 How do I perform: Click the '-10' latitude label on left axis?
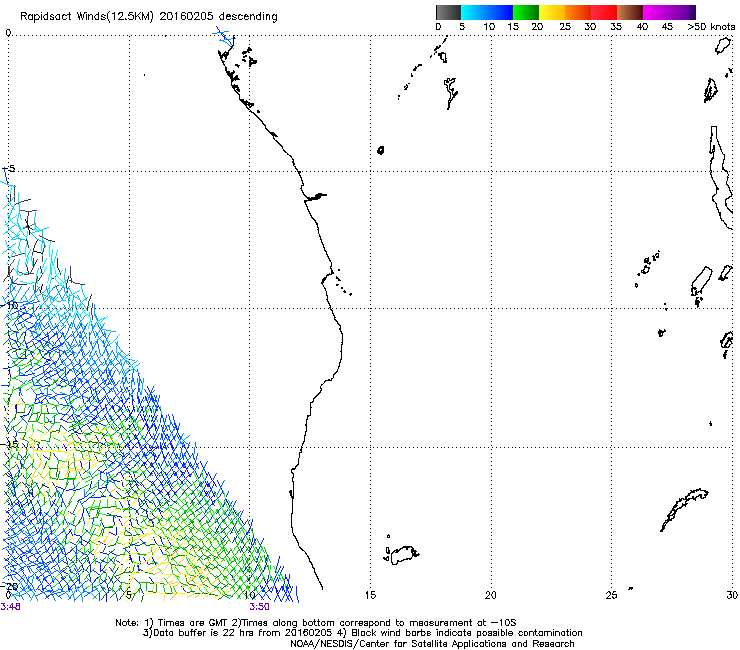9,305
